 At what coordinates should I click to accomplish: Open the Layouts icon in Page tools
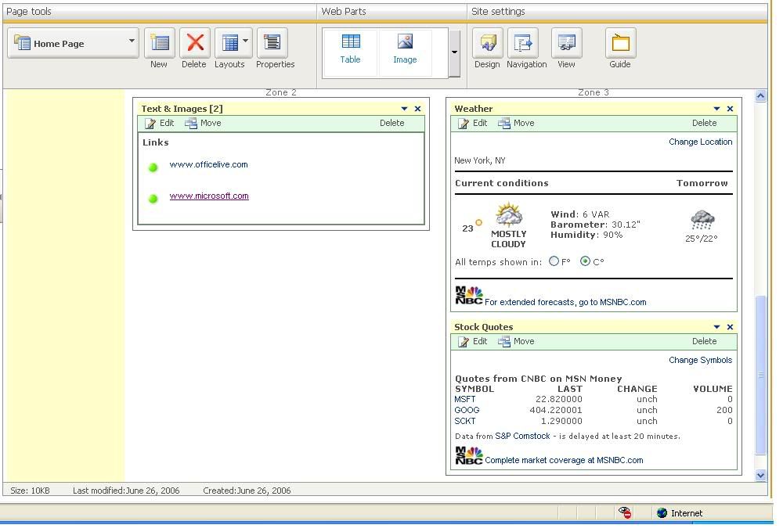[229, 43]
